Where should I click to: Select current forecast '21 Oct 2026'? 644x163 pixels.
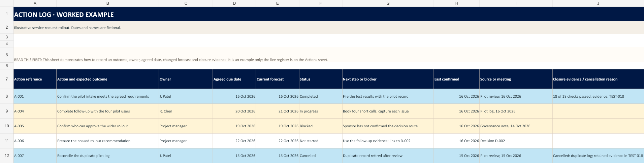click(x=278, y=111)
